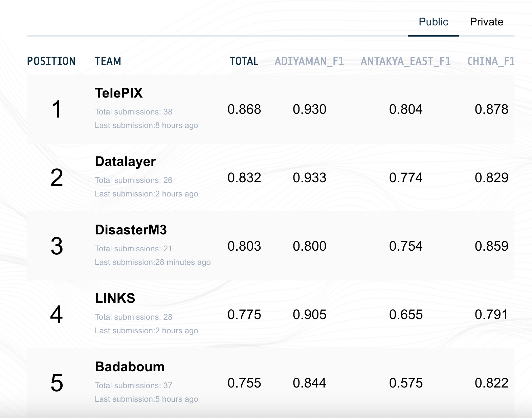
Task: Click DisasterM3's CHINA_F1 score 0.859
Action: point(491,246)
